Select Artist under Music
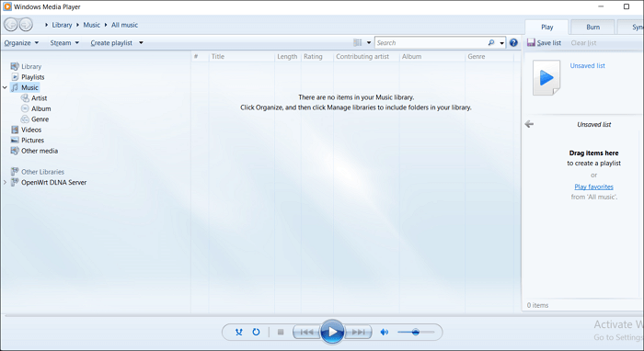The image size is (644, 351). click(40, 98)
